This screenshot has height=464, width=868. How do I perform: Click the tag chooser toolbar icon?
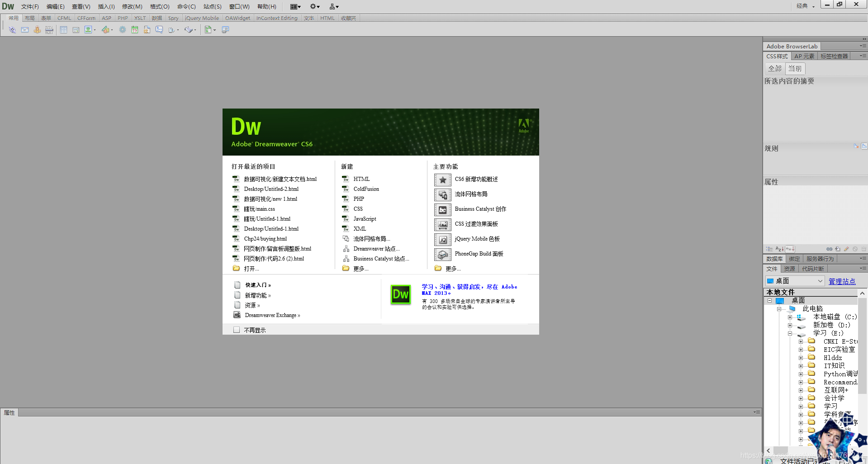(225, 30)
